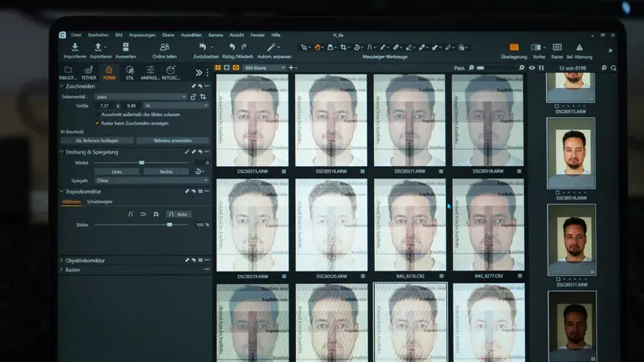Image resolution: width=644 pixels, height=362 pixels.
Task: Click the crop tool icon in Zuschneiden
Action: coord(203,97)
